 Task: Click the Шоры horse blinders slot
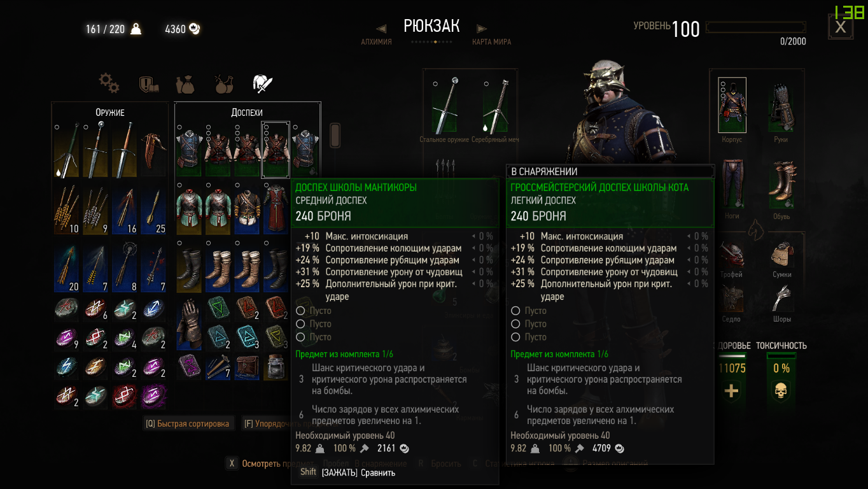coord(782,299)
